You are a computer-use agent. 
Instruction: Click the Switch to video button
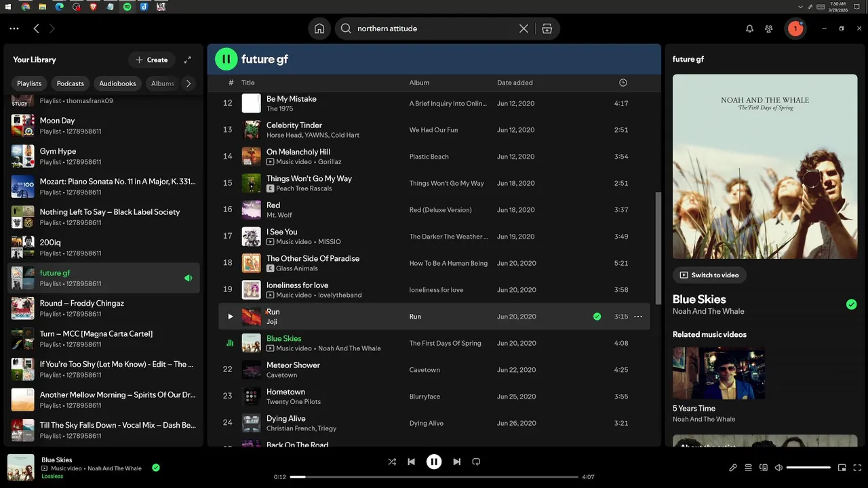(709, 275)
